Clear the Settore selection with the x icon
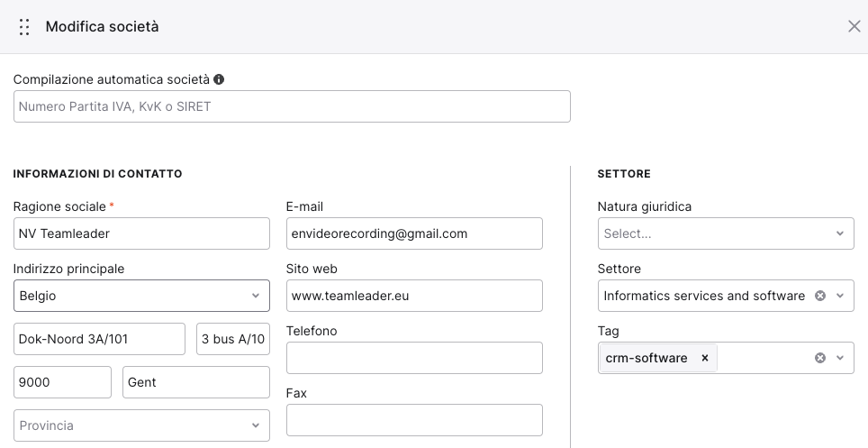This screenshot has height=448, width=868. (820, 296)
